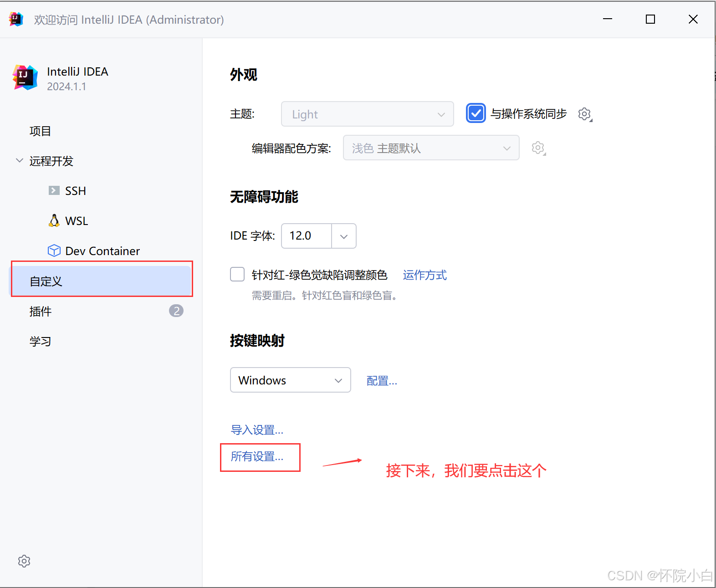Click the plugins update count badge

click(x=176, y=311)
